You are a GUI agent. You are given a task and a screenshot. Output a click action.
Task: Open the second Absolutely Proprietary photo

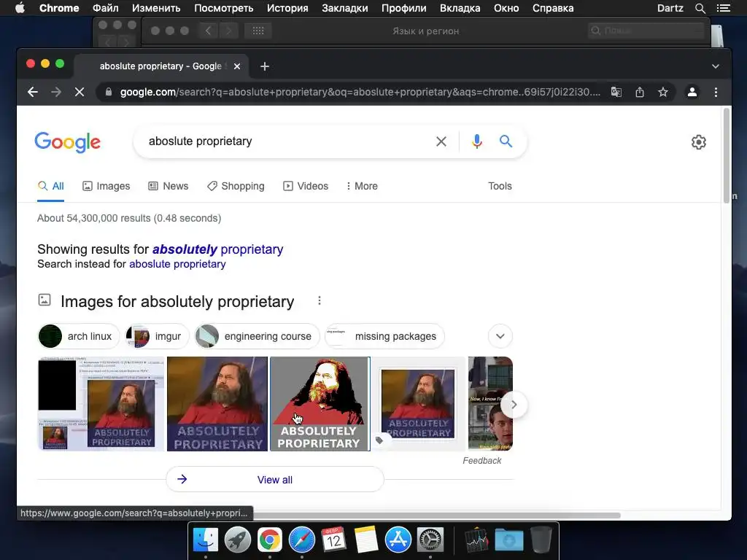click(217, 404)
